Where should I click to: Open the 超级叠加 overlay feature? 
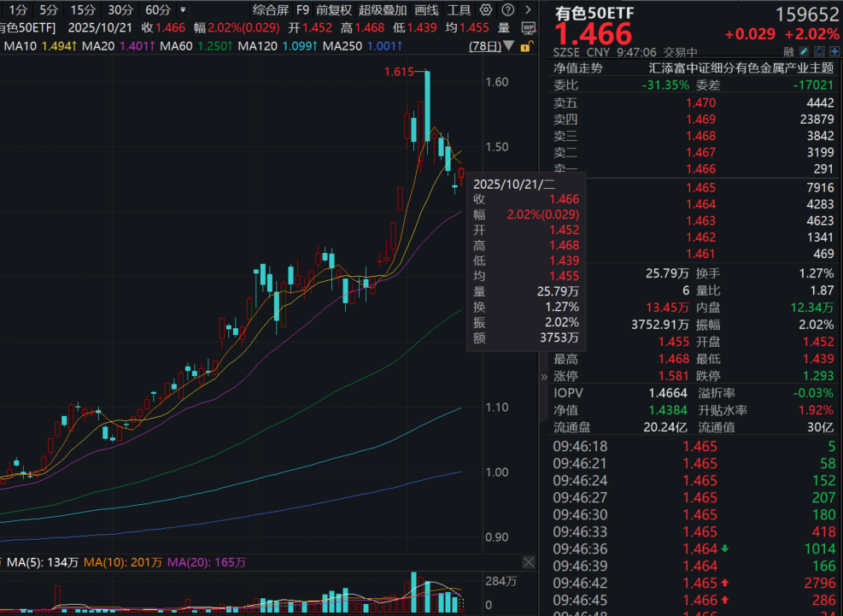(x=383, y=11)
